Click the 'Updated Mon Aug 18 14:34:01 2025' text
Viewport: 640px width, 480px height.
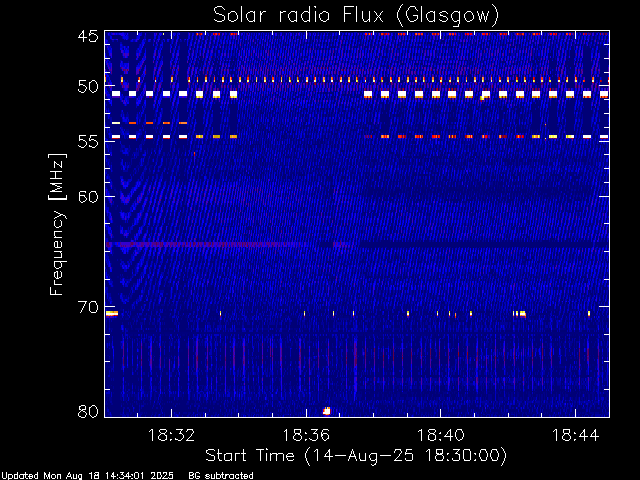[x=88, y=476]
